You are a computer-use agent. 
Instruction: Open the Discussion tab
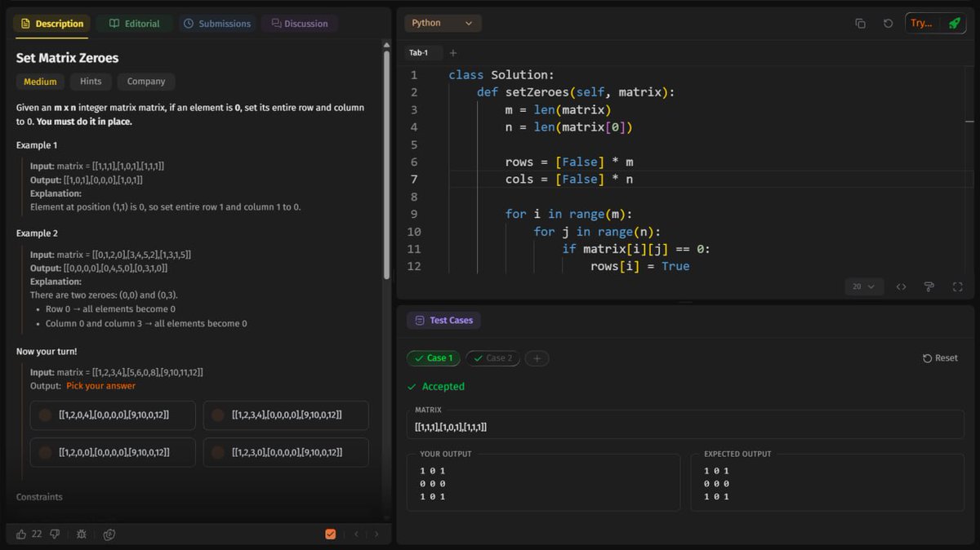click(299, 24)
